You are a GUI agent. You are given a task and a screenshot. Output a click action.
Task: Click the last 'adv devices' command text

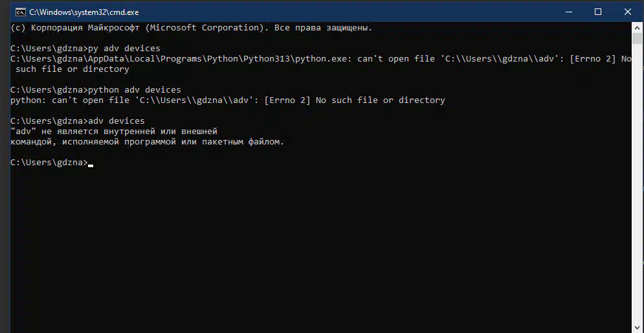coord(117,121)
